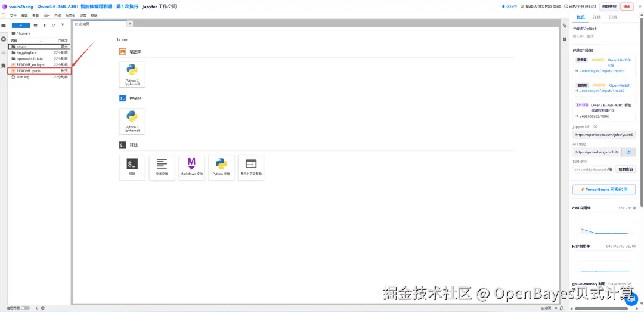Click the new folder icon in file browser toolbar
This screenshot has width=644, height=312.
pos(36,25)
